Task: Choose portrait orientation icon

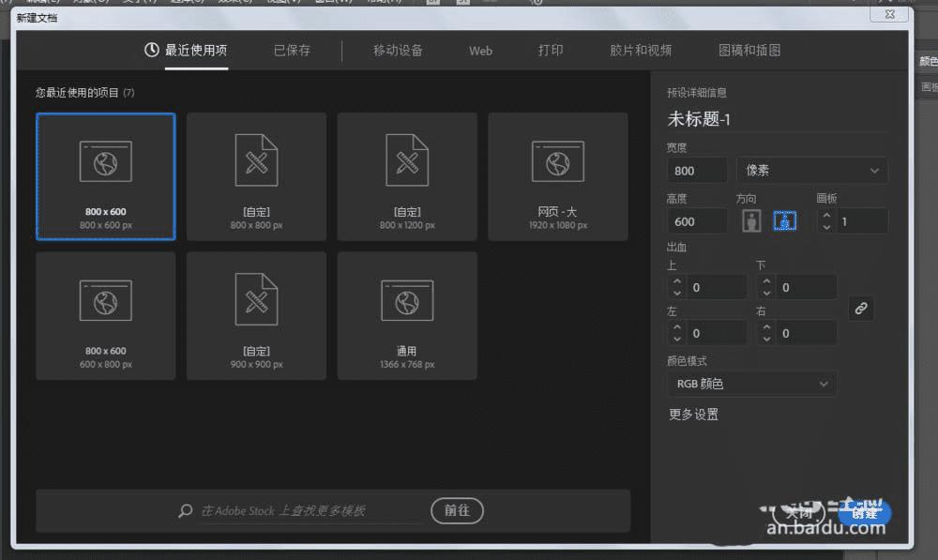Action: point(751,220)
